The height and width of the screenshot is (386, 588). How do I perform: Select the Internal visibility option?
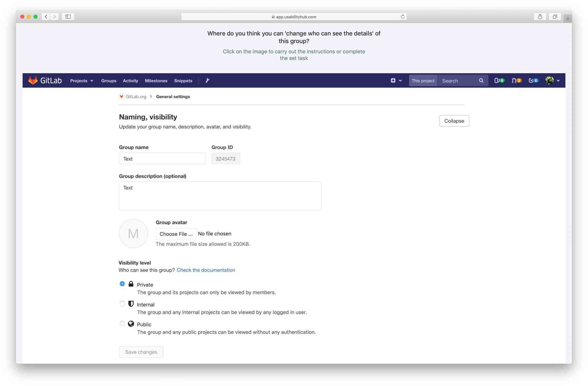coord(122,303)
